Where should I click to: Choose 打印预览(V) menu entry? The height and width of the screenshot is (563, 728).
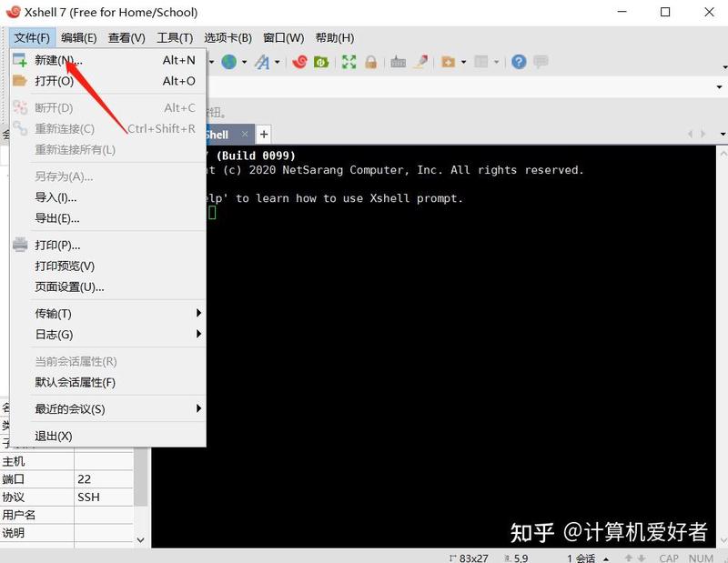[107, 266]
